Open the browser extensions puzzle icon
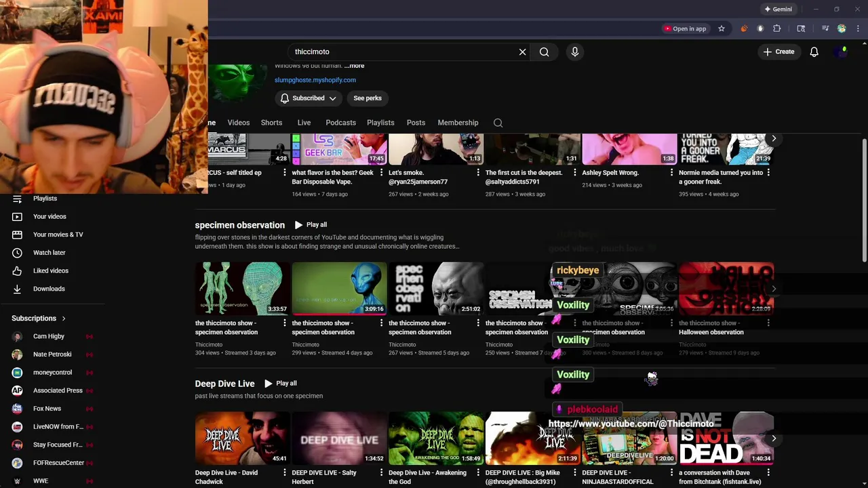The image size is (868, 488). tap(777, 28)
